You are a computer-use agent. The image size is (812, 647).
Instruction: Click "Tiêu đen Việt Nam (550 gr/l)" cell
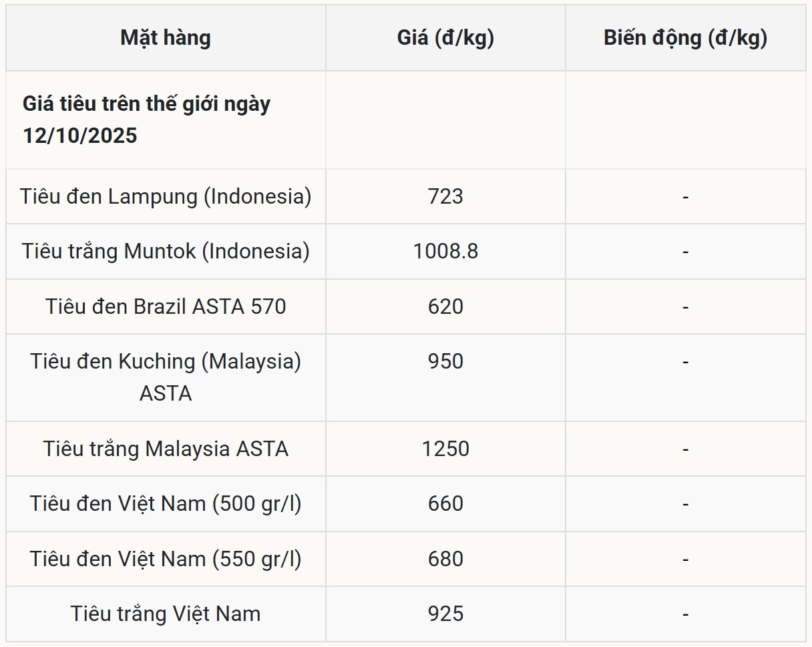[166, 559]
